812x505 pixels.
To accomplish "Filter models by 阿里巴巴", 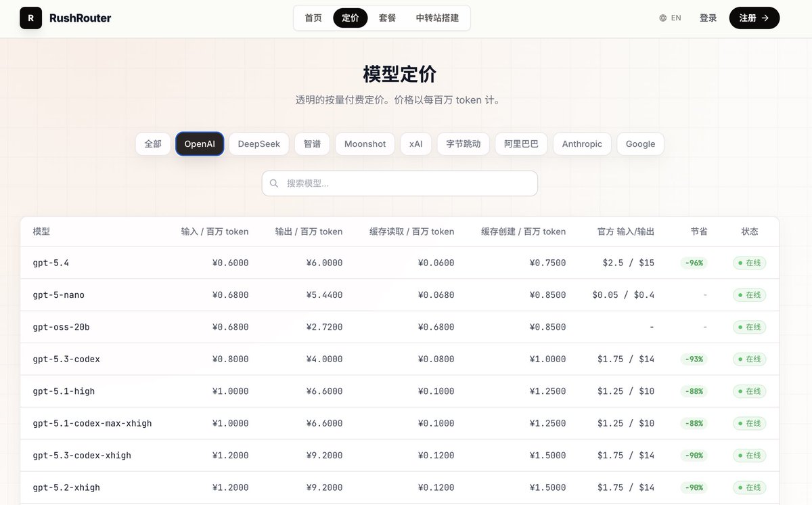I will [521, 144].
